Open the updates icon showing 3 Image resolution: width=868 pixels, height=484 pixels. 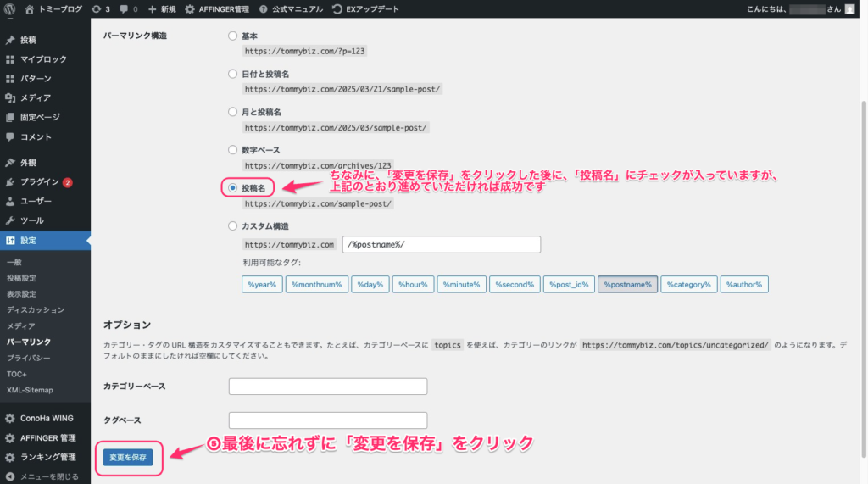[x=99, y=8]
